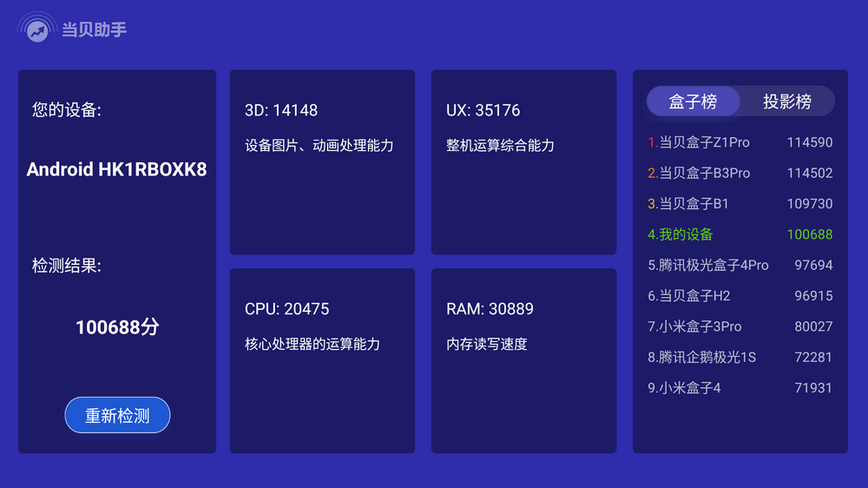Click the green score 100688 in rankings
Screen dimensions: 868x488
tap(810, 234)
